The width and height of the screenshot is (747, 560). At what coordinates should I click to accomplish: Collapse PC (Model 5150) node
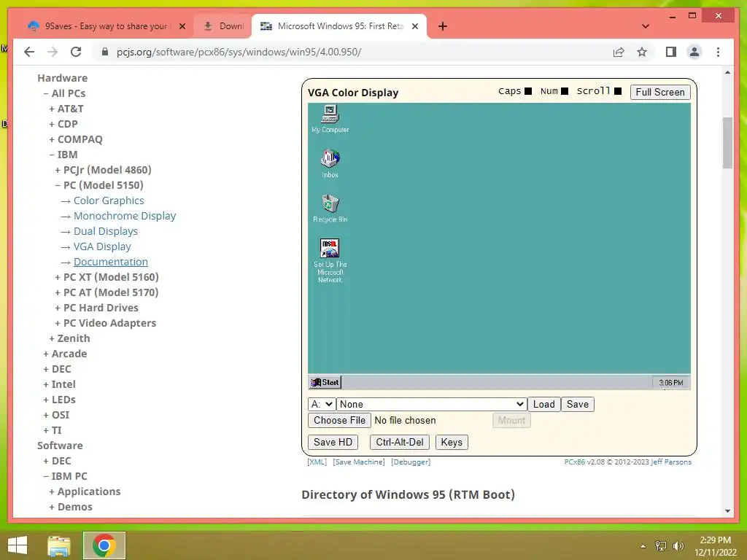coord(99,185)
